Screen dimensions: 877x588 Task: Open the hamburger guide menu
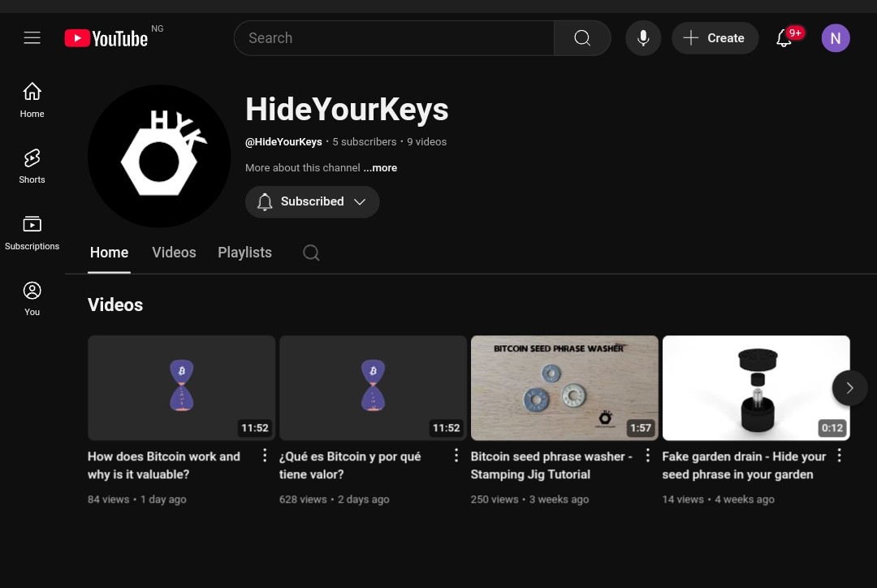click(32, 38)
